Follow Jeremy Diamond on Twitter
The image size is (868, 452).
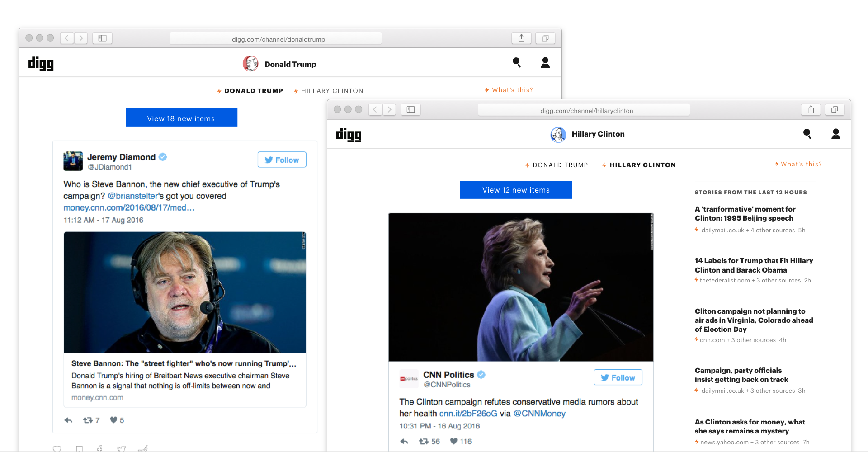click(282, 160)
